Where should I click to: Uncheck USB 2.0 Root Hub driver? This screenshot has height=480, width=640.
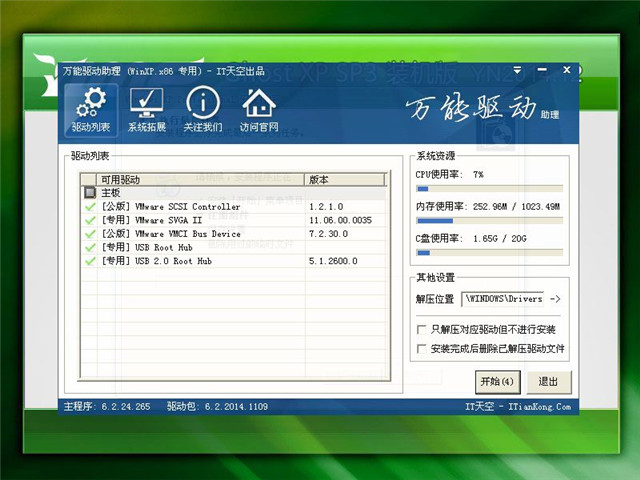tap(90, 261)
